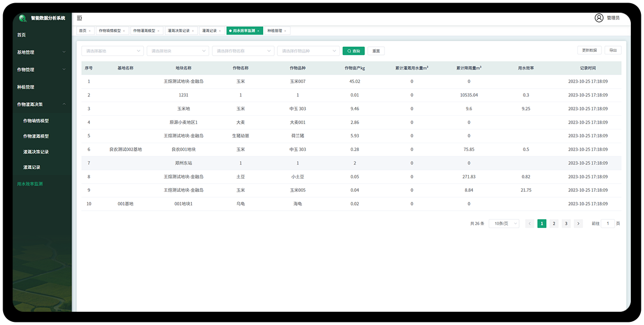644x325 pixels.
Task: Collapse the sidebar using the hamburger icon
Action: pyautogui.click(x=79, y=17)
